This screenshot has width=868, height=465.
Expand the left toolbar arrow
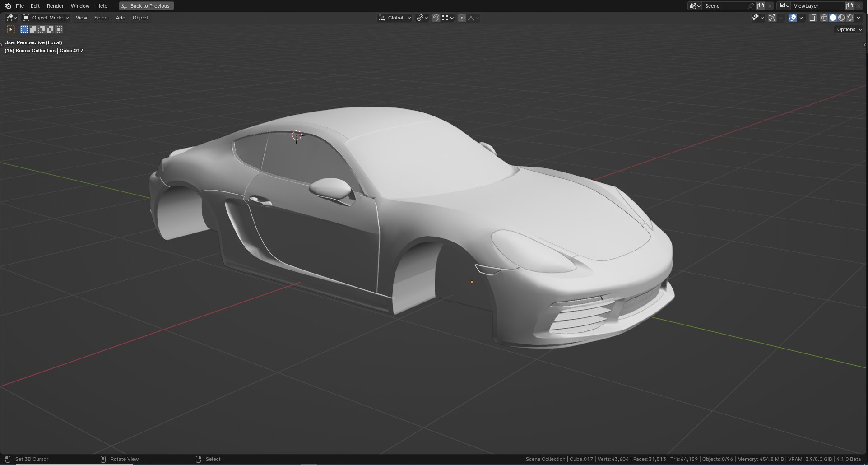click(x=1, y=45)
